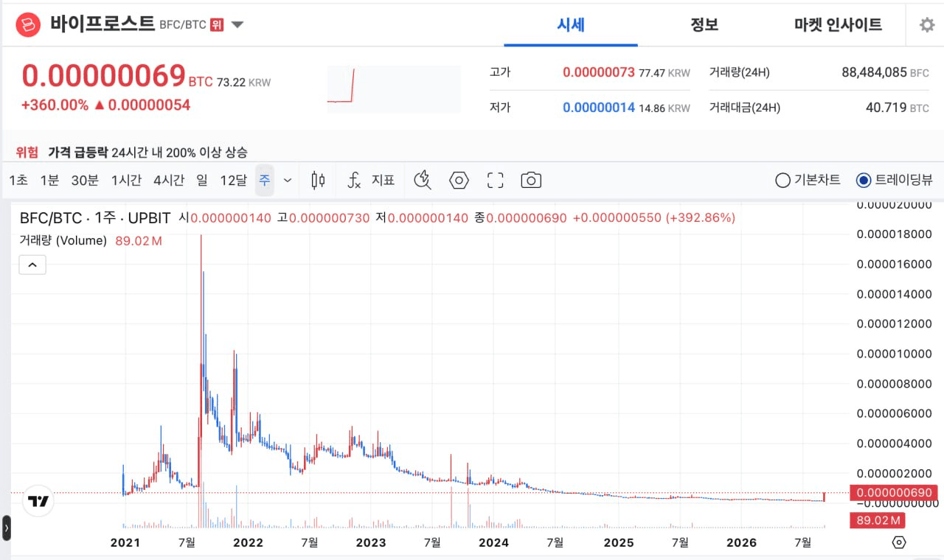Select the 4시간 interval
The height and width of the screenshot is (560, 944).
[x=169, y=180]
